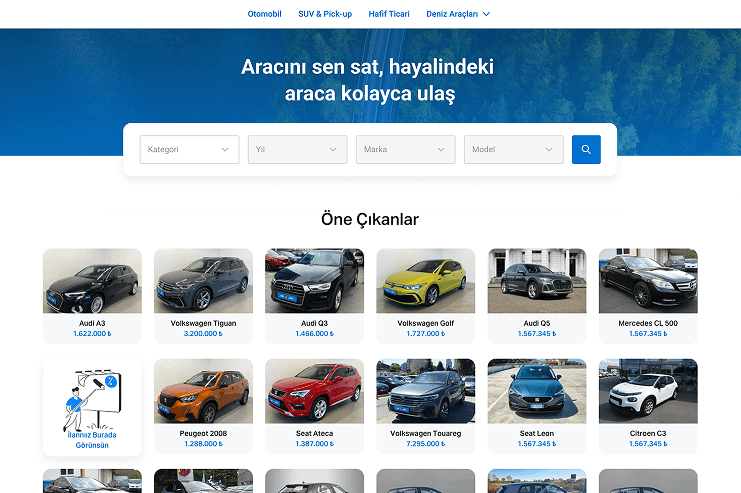
Task: Open the Audi Q3 car photo
Action: [315, 281]
